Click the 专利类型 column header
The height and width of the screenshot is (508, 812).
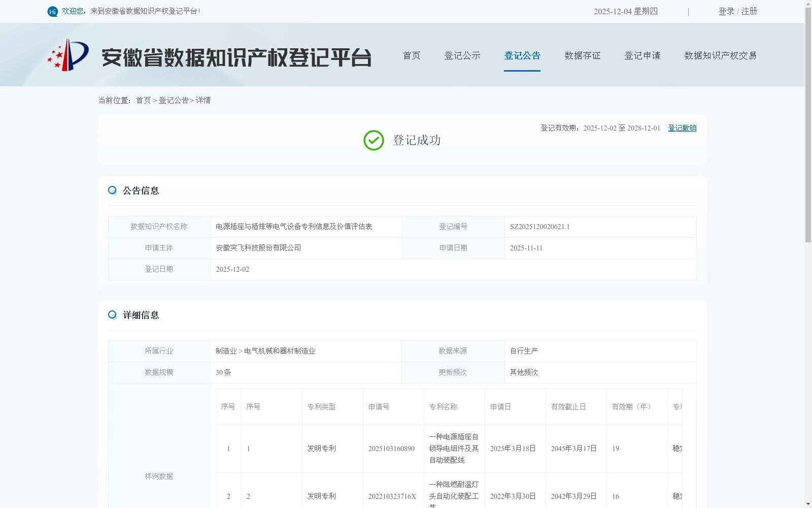click(322, 407)
